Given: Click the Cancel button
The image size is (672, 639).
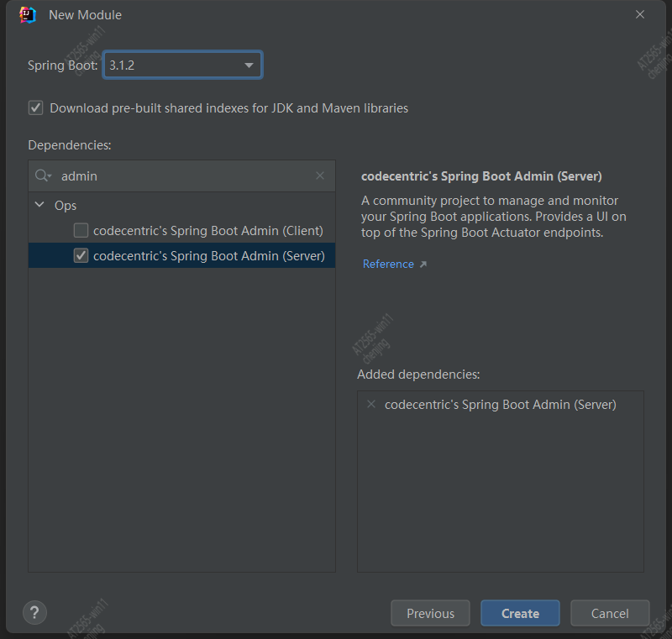Looking at the screenshot, I should click(x=610, y=613).
